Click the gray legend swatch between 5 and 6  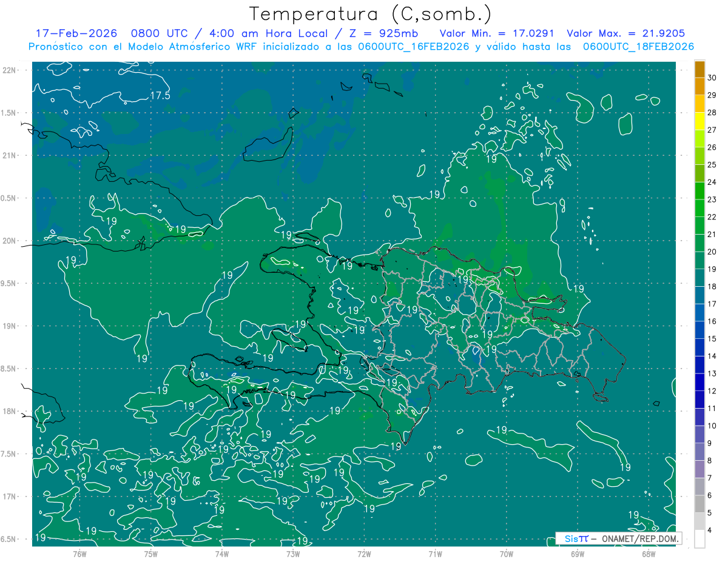pyautogui.click(x=699, y=504)
